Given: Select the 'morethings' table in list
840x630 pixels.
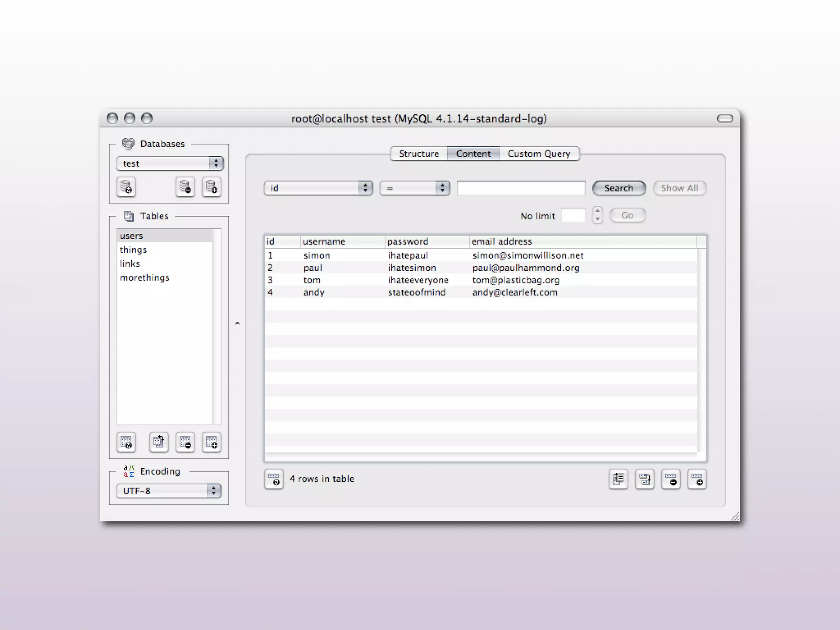Looking at the screenshot, I should point(144,278).
